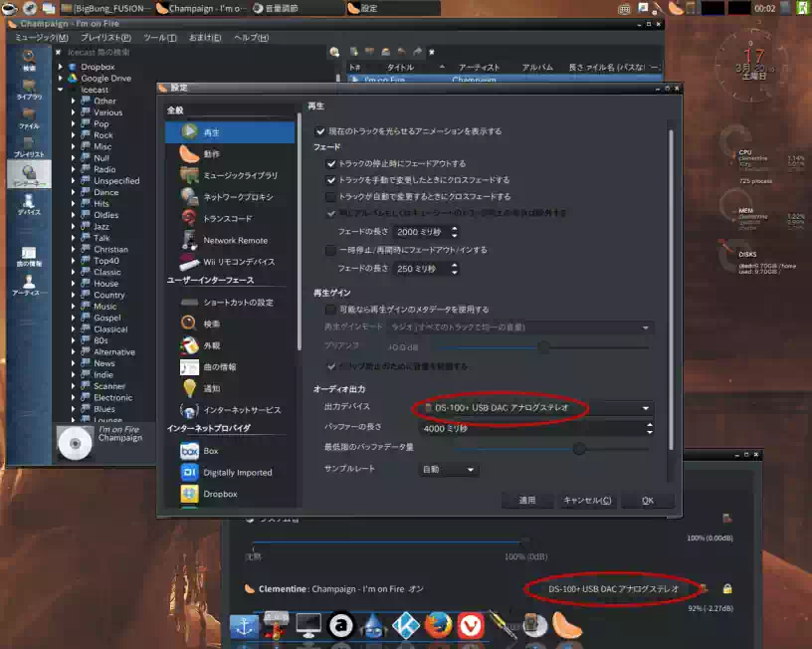Click the 適用 apply button
The image size is (812, 649).
[527, 501]
